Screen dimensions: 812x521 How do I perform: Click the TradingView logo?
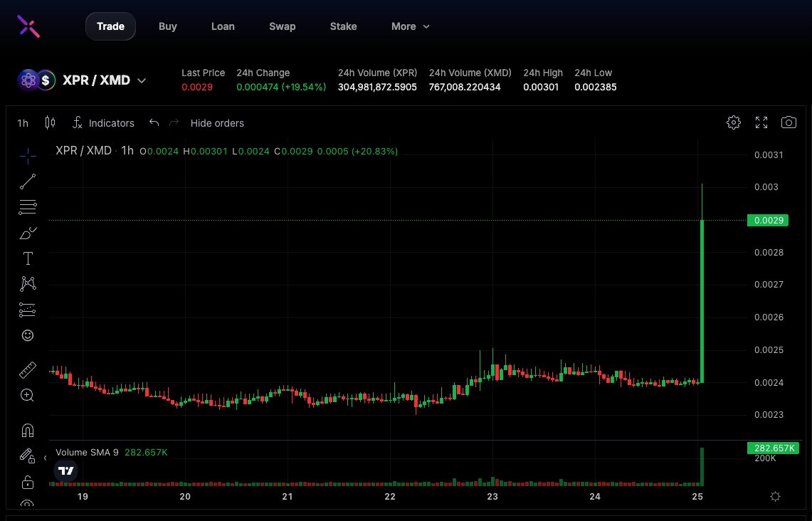pyautogui.click(x=65, y=470)
